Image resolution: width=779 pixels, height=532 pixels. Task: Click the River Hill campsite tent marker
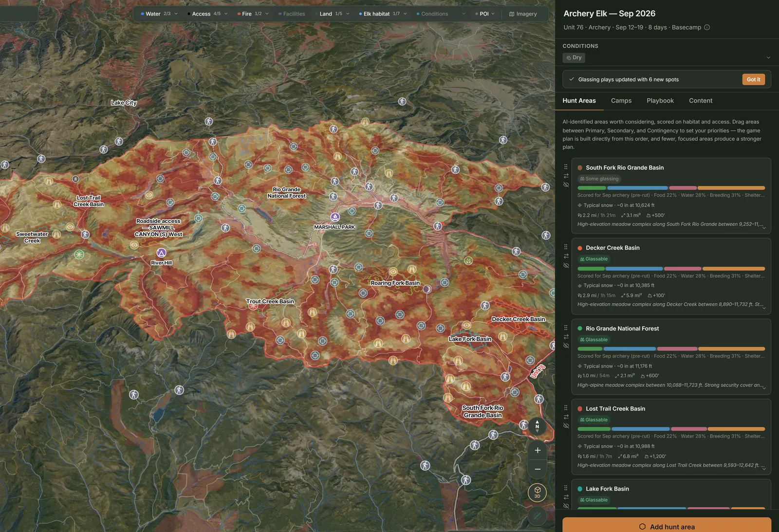point(161,253)
